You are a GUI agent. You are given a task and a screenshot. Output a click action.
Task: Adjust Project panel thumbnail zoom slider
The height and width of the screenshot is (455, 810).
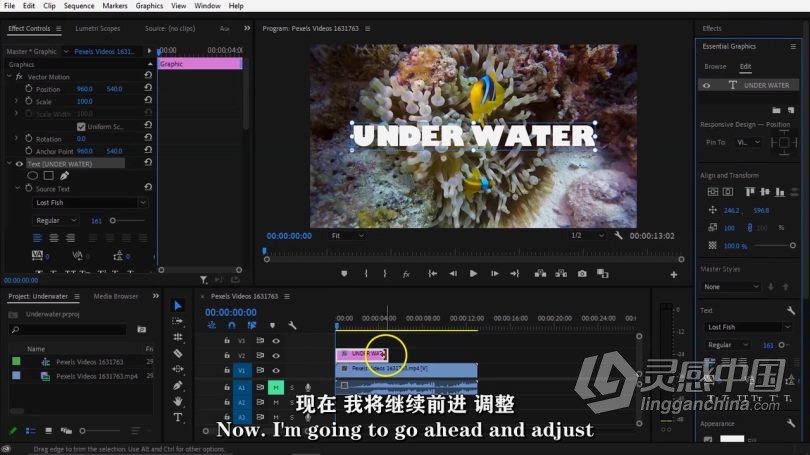pyautogui.click(x=82, y=430)
